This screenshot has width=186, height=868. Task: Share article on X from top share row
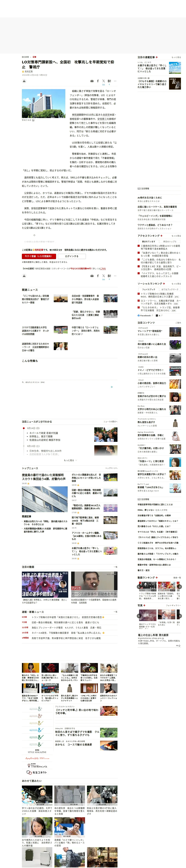coord(104,81)
